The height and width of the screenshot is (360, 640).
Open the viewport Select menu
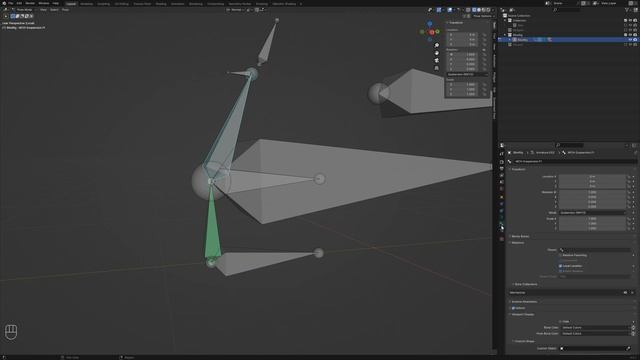point(54,9)
